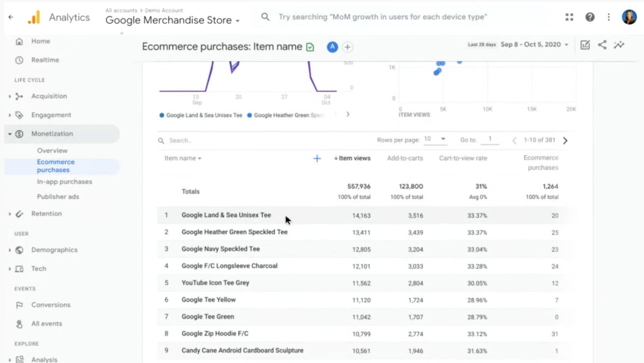
Task: Open the Google apps grid icon
Action: pyautogui.click(x=569, y=17)
